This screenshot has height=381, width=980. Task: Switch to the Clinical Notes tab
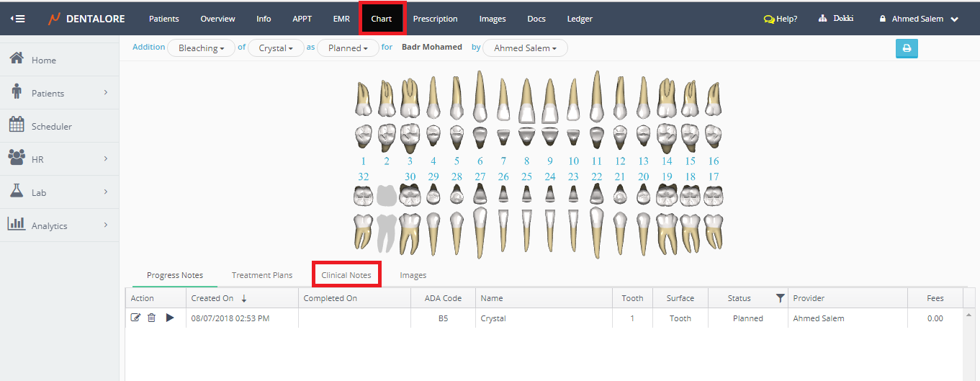click(x=346, y=275)
